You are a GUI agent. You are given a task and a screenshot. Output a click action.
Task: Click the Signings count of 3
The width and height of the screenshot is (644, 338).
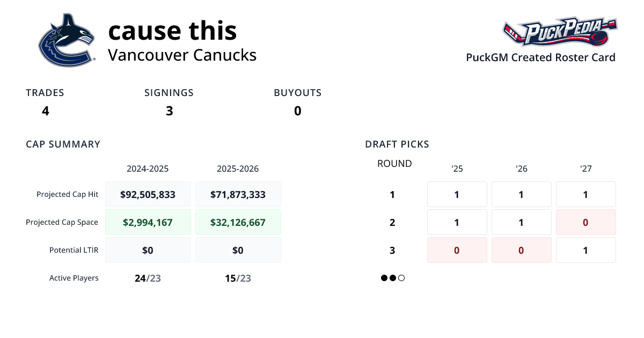coord(169,111)
